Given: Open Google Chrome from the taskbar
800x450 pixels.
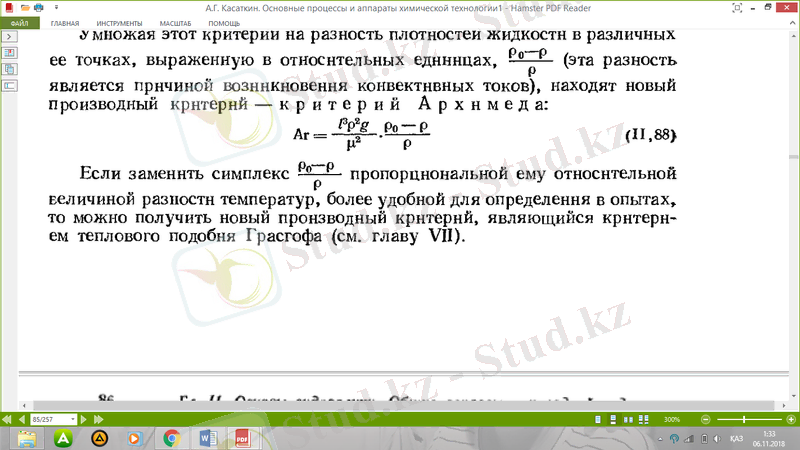Looking at the screenshot, I should coord(171,439).
